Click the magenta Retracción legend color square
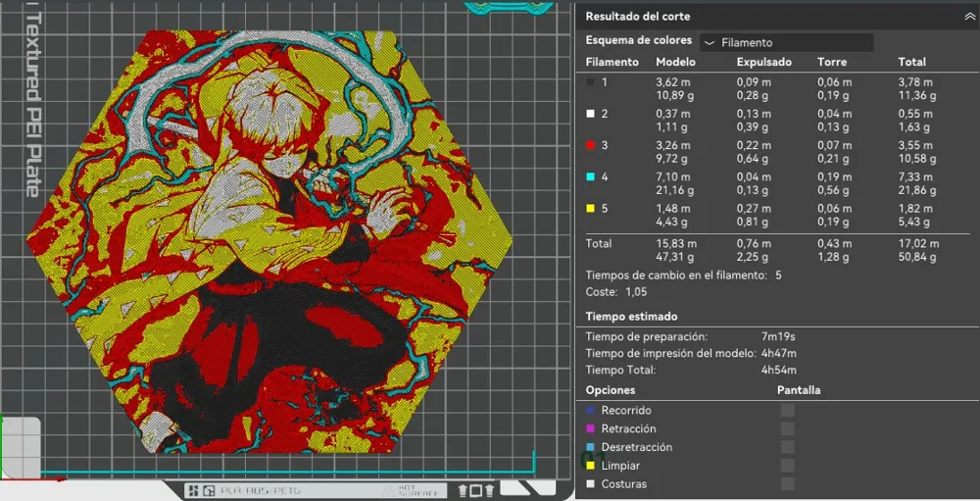980x501 pixels. click(x=590, y=428)
